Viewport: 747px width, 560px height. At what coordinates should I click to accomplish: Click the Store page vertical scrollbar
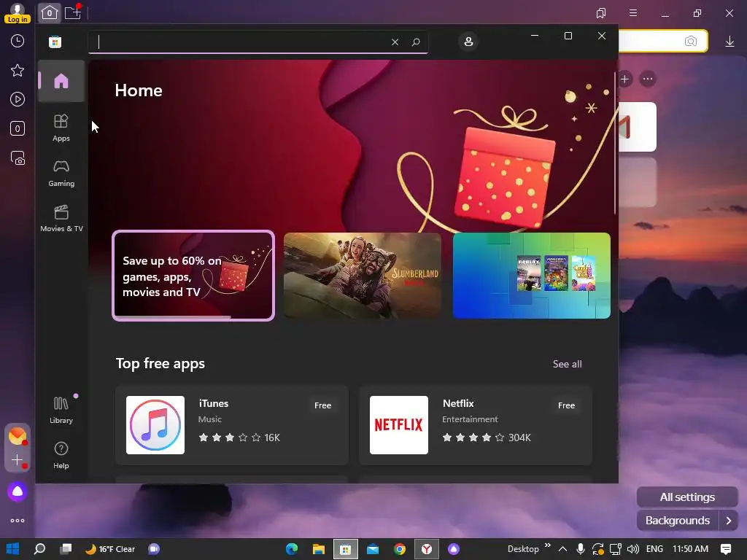[x=614, y=143]
